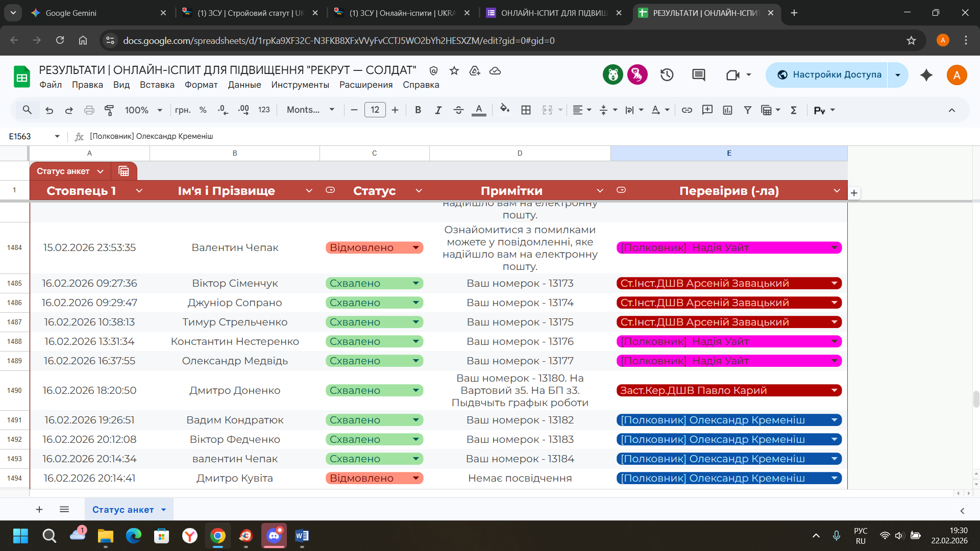Click the borders icon in toolbar
Screen dimensions: 980x551
click(x=526, y=110)
